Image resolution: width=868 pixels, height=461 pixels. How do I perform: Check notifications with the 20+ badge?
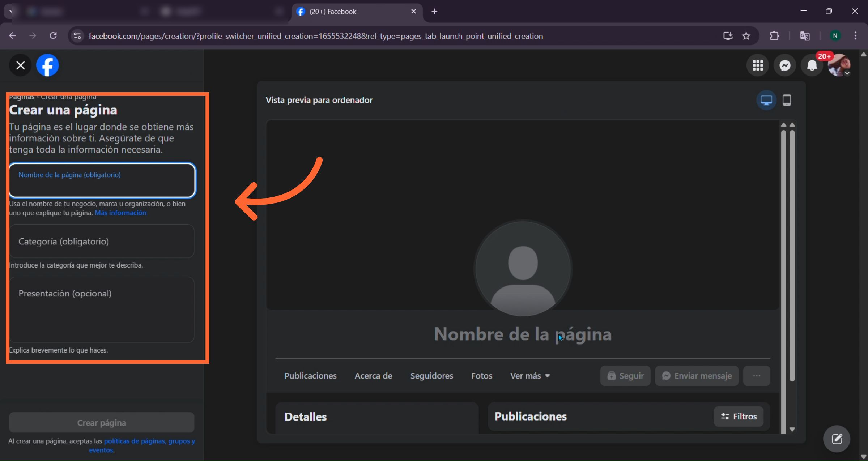tap(812, 65)
